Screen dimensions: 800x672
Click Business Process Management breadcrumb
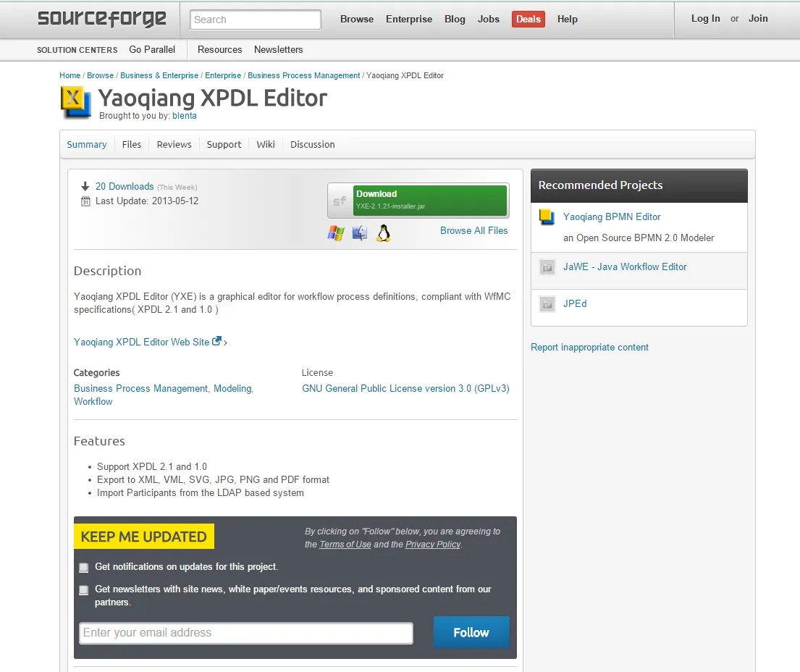pos(303,75)
